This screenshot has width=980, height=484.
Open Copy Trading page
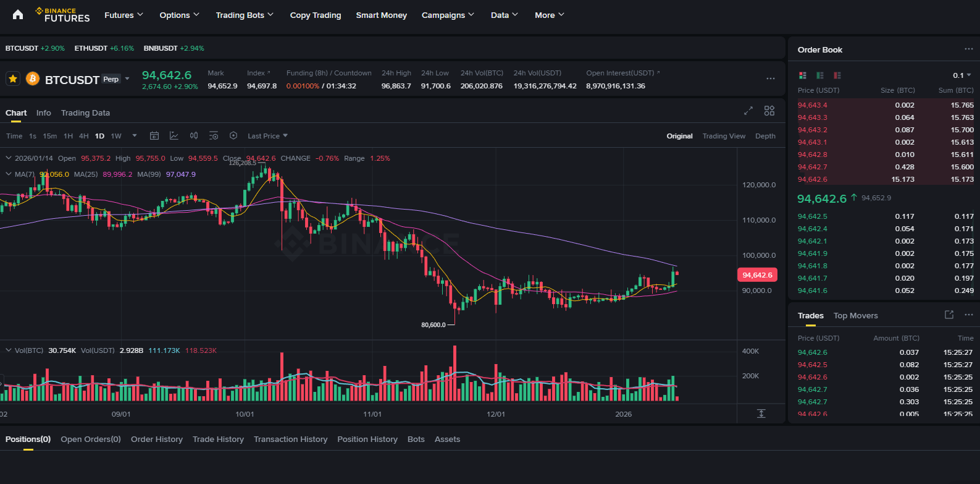[316, 15]
